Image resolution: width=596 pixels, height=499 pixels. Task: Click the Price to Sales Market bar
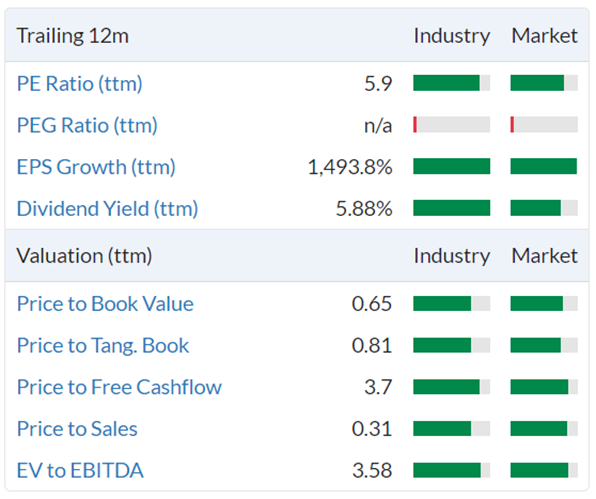[x=544, y=429]
